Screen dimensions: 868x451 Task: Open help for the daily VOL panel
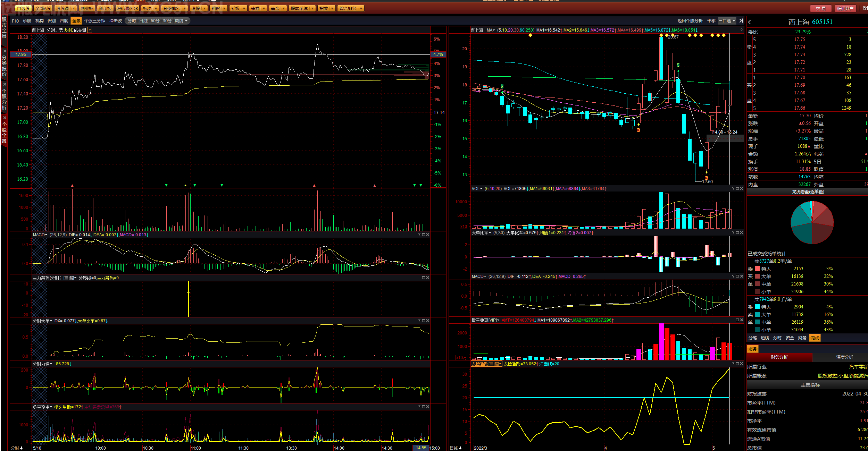tap(733, 189)
